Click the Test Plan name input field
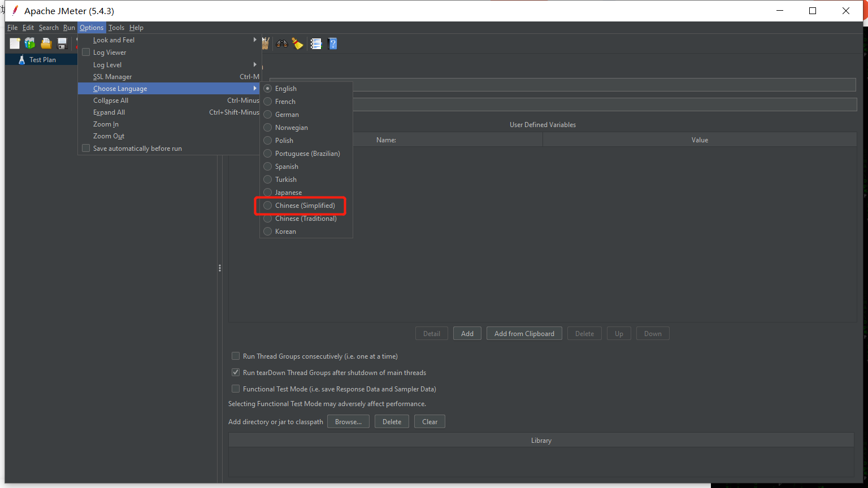 tap(562, 85)
